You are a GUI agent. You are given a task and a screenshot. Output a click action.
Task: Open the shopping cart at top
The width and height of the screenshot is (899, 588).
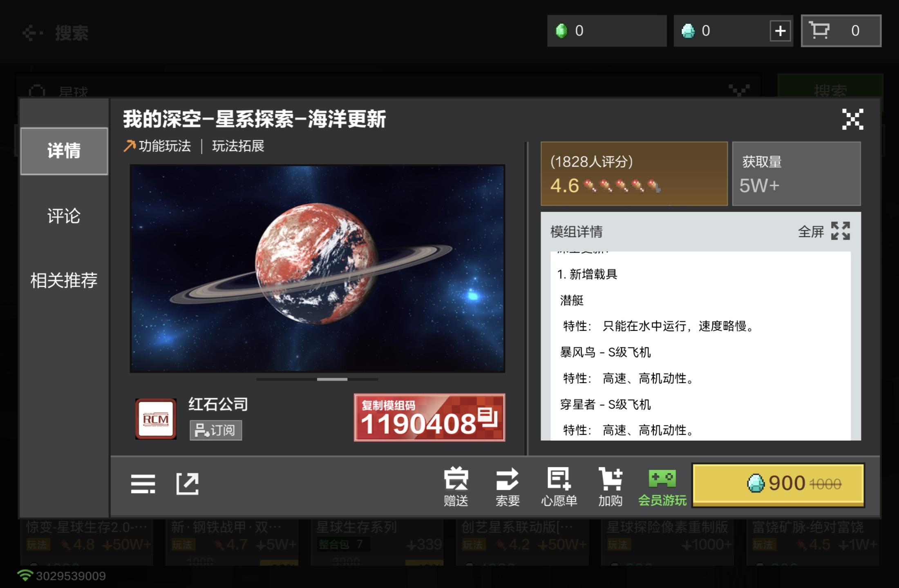841,31
